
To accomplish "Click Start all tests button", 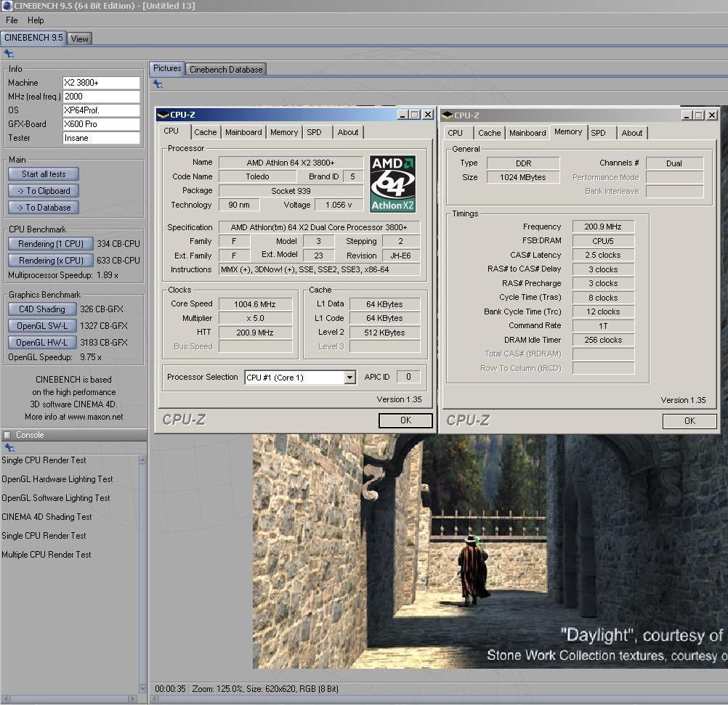I will tap(44, 174).
